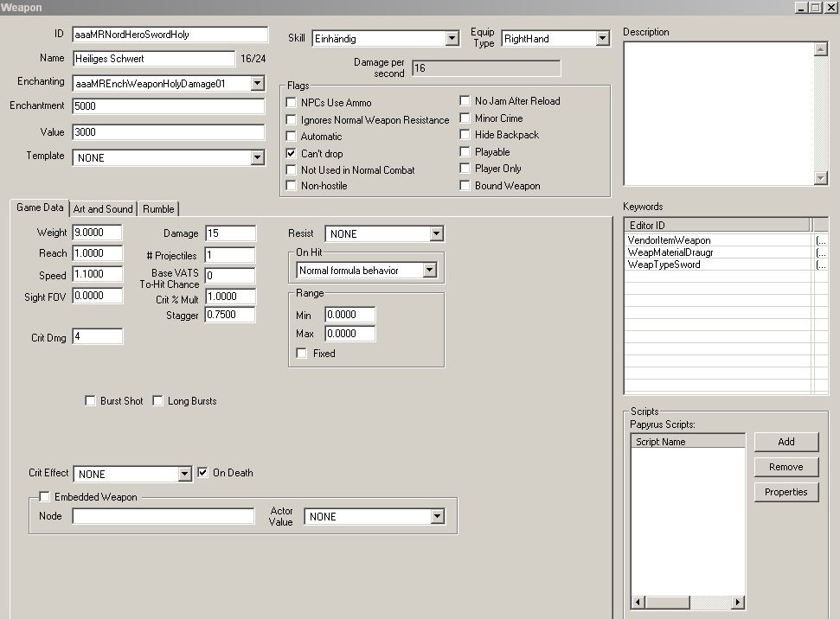
Task: Check the Embedded Weapon option
Action: point(45,497)
